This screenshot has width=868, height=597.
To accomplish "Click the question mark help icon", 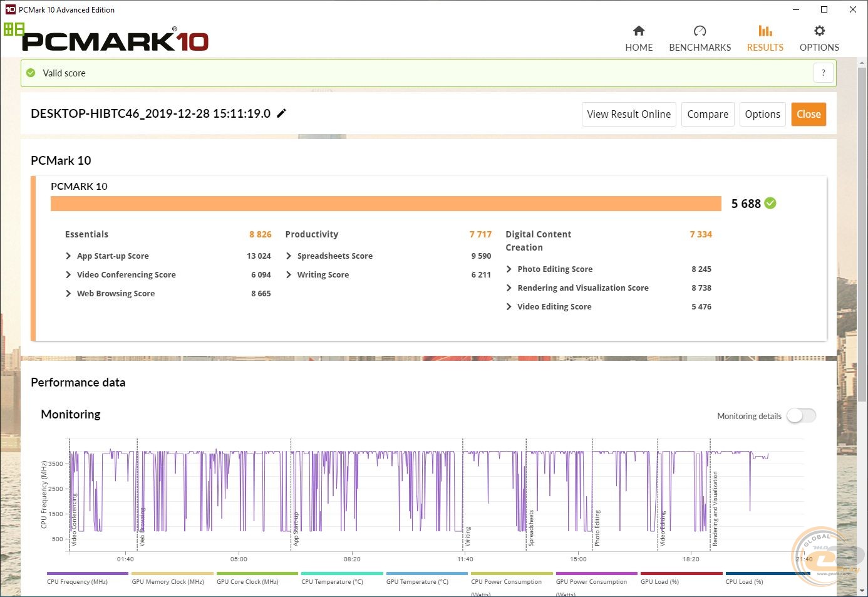I will click(823, 73).
